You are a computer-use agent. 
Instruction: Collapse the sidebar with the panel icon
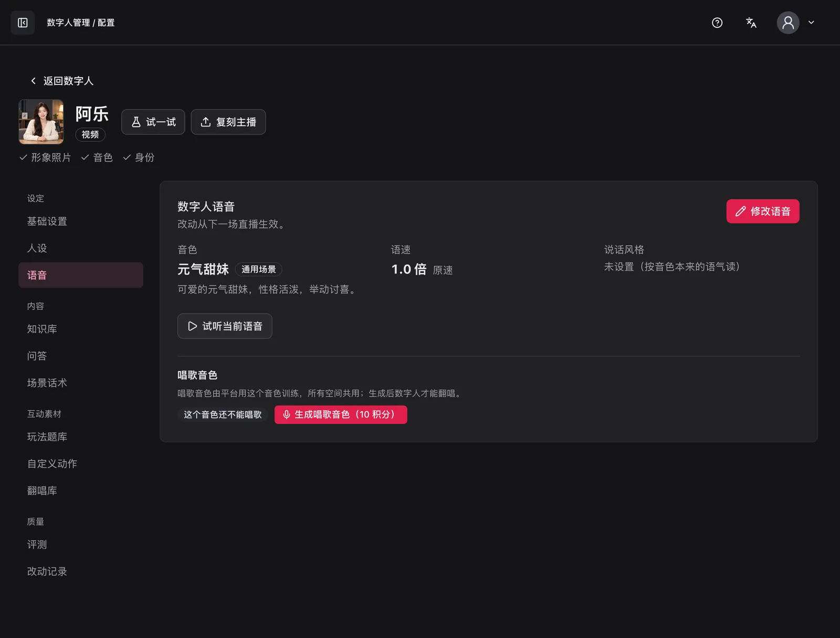coord(23,23)
